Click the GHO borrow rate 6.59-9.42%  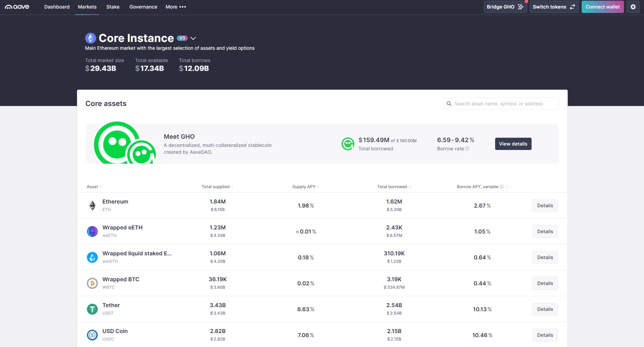456,140
